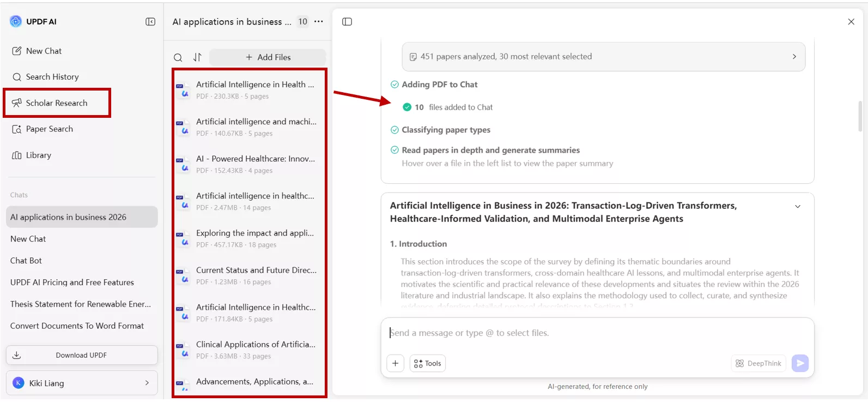Collapse the Artificial Intelligence in Business summary
The width and height of the screenshot is (868, 402).
coord(798,207)
